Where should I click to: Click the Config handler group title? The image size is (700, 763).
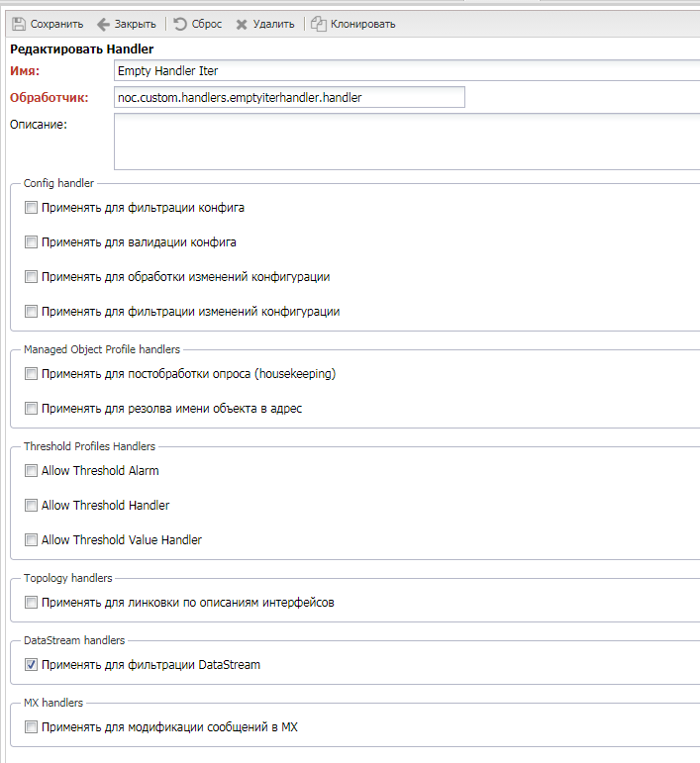click(58, 183)
